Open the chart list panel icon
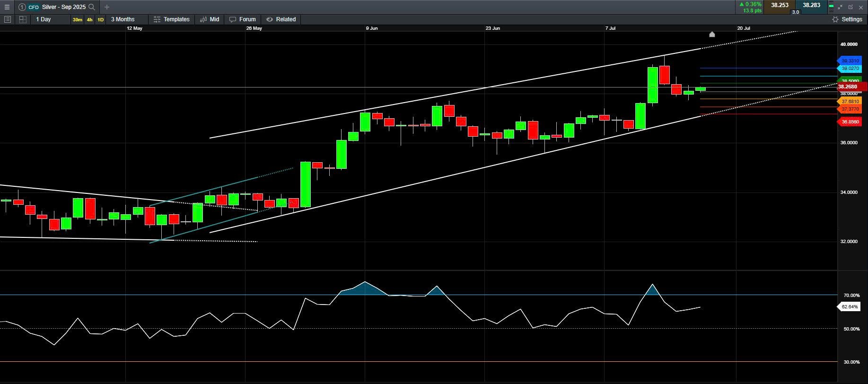868x384 pixels. tap(7, 19)
